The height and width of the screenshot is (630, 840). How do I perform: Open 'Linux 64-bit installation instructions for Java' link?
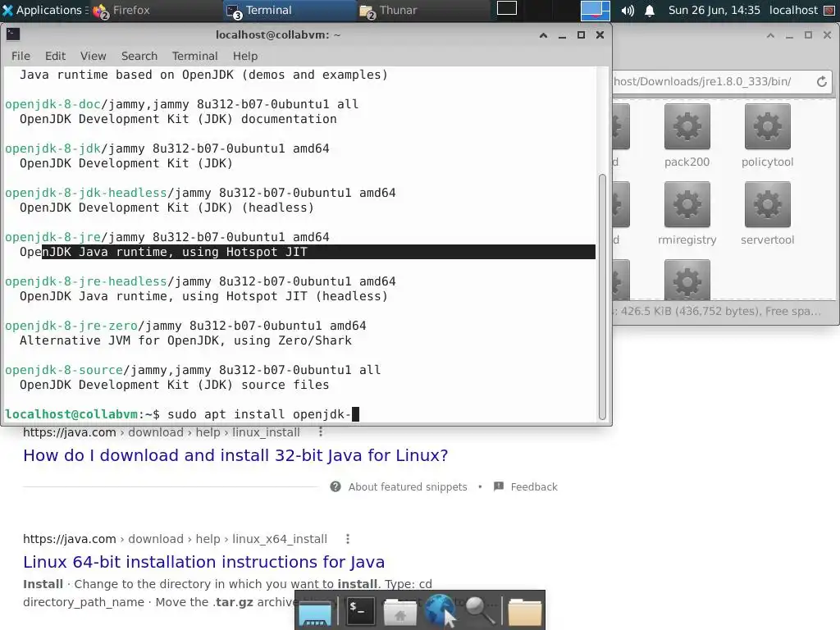pos(203,562)
